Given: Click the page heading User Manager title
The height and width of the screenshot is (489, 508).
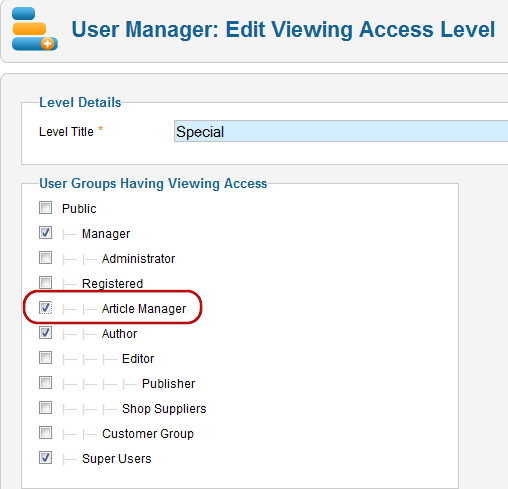Looking at the screenshot, I should [283, 29].
